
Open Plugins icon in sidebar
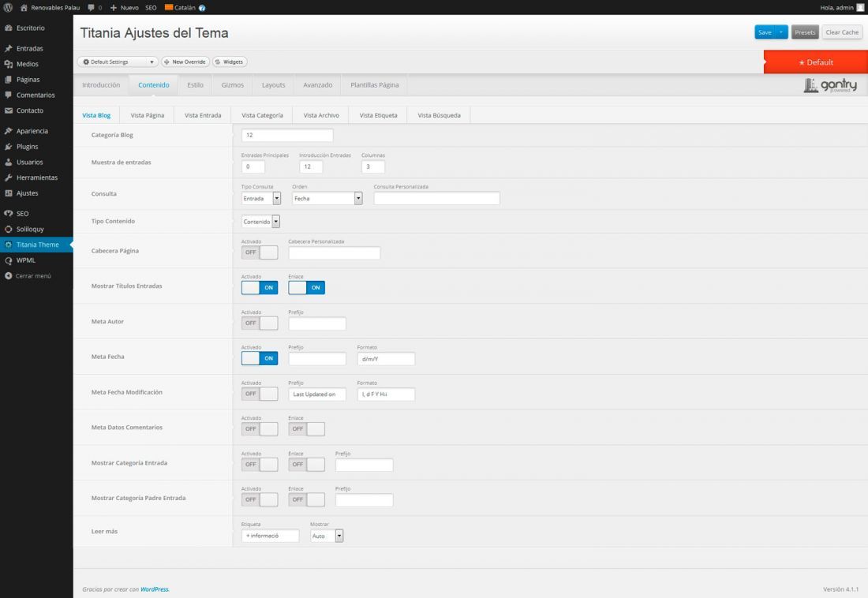9,147
